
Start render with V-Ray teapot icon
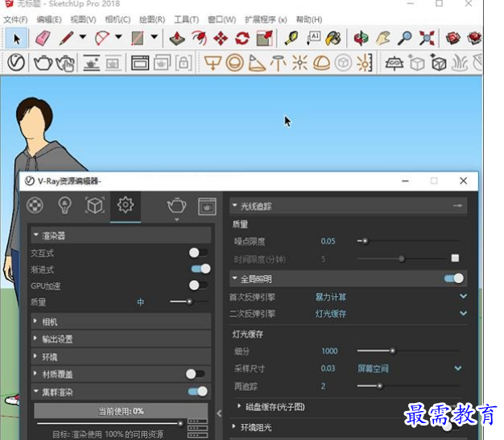pos(43,62)
